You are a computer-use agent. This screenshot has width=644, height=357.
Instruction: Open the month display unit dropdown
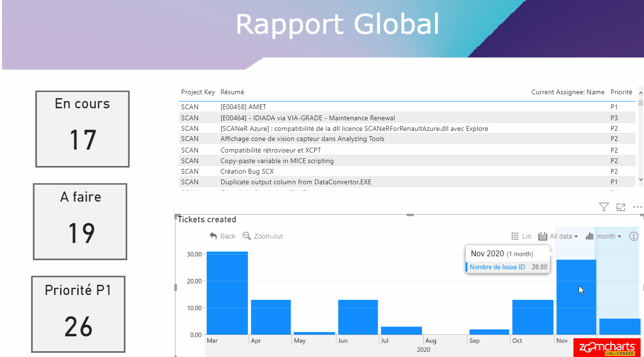click(x=604, y=236)
